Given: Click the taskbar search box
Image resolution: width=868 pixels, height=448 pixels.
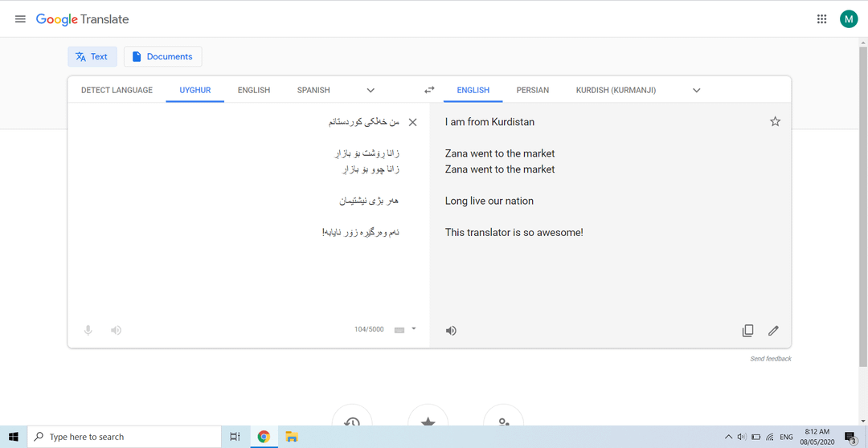Looking at the screenshot, I should pos(124,437).
